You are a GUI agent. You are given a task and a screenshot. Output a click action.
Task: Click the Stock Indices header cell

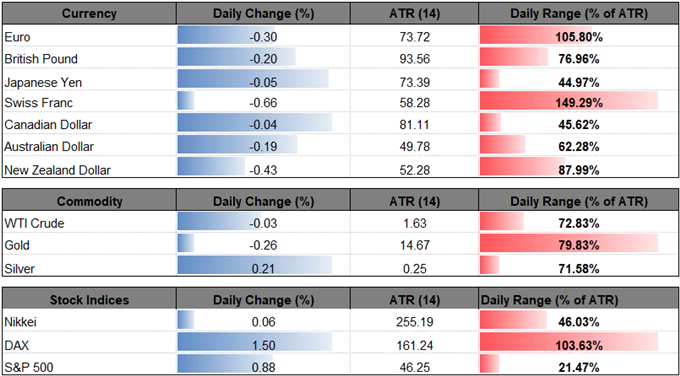[89, 300]
